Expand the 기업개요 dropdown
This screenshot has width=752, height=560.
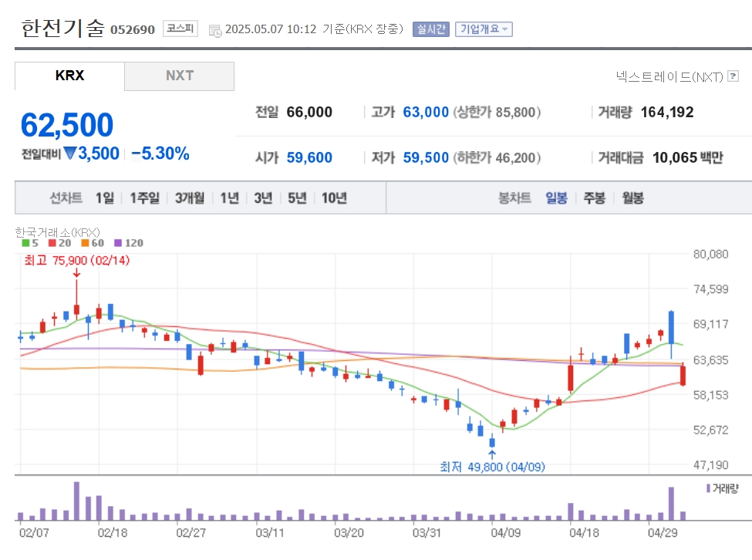click(x=484, y=29)
